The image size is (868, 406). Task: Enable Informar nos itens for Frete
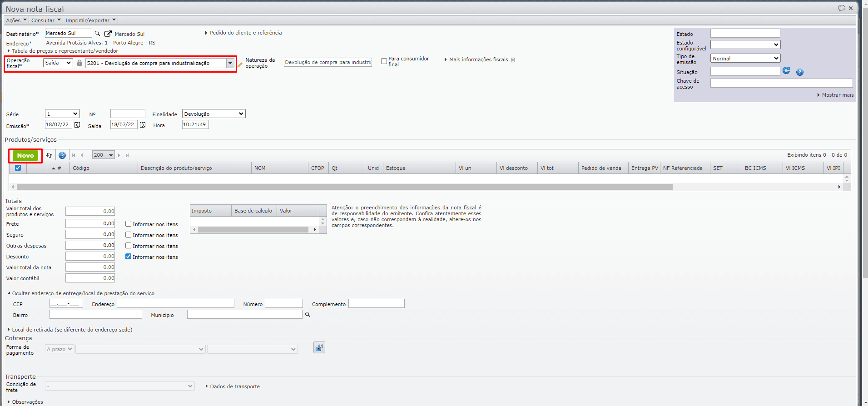[129, 224]
